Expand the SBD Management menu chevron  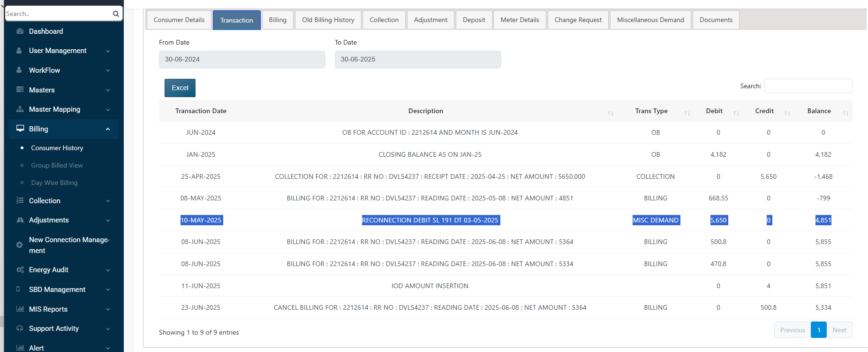108,290
